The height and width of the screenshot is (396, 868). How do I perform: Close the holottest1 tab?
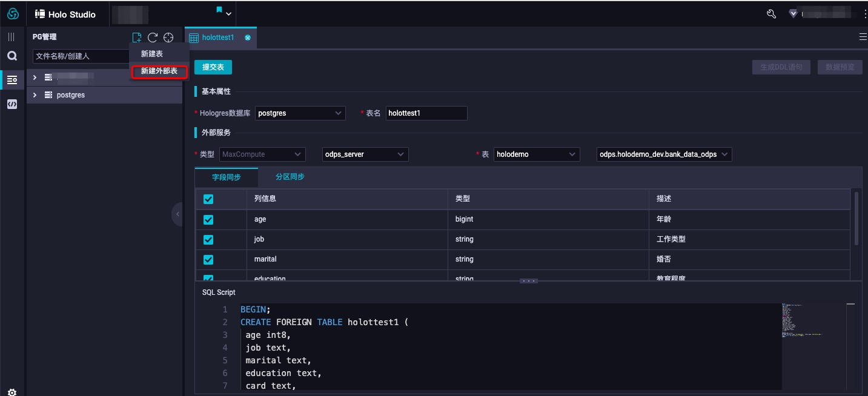coord(248,38)
